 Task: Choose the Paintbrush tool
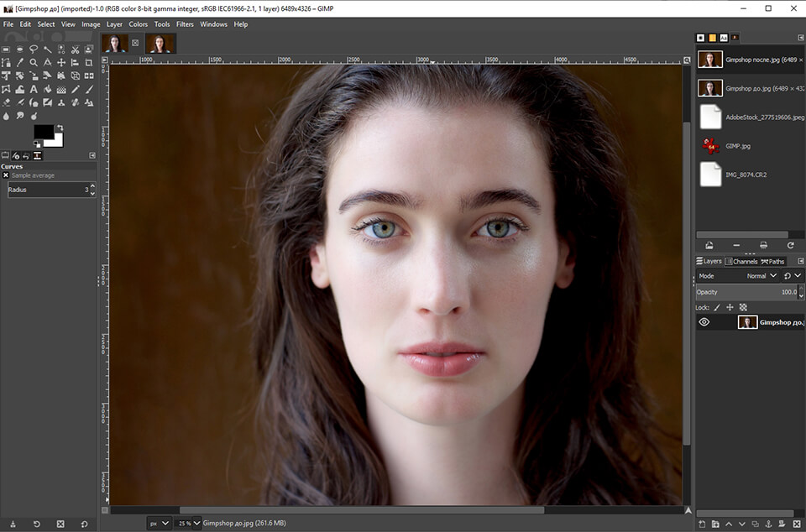[x=88, y=89]
